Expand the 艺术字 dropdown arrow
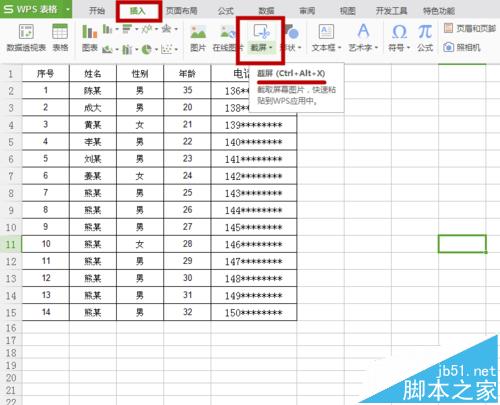The width and height of the screenshot is (500, 405). point(376,48)
